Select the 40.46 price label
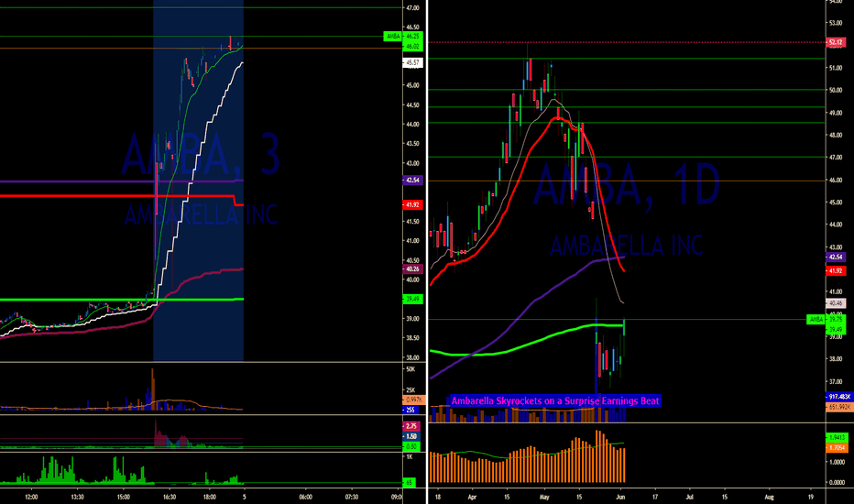 (x=836, y=303)
